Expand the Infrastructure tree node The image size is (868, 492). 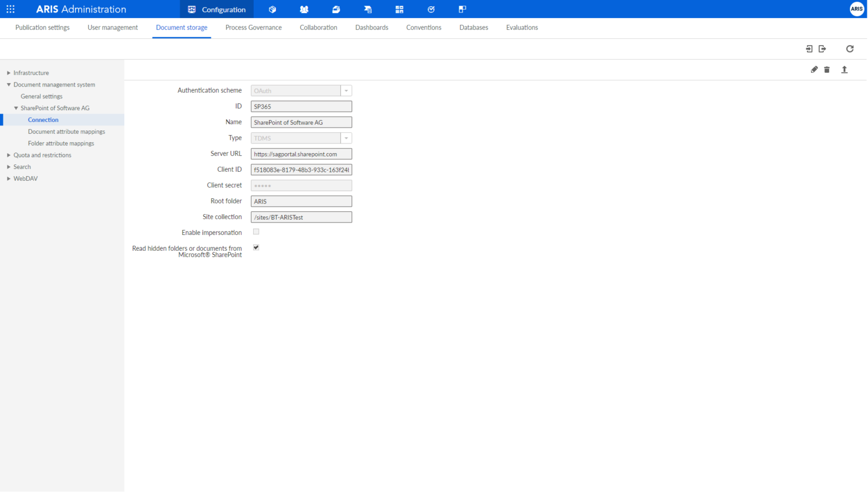(8, 73)
